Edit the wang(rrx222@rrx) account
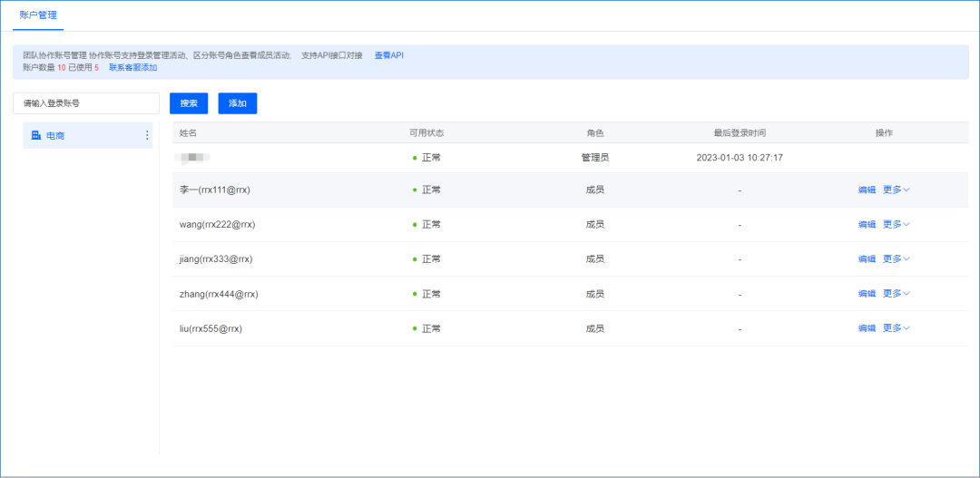980x478 pixels. point(867,224)
